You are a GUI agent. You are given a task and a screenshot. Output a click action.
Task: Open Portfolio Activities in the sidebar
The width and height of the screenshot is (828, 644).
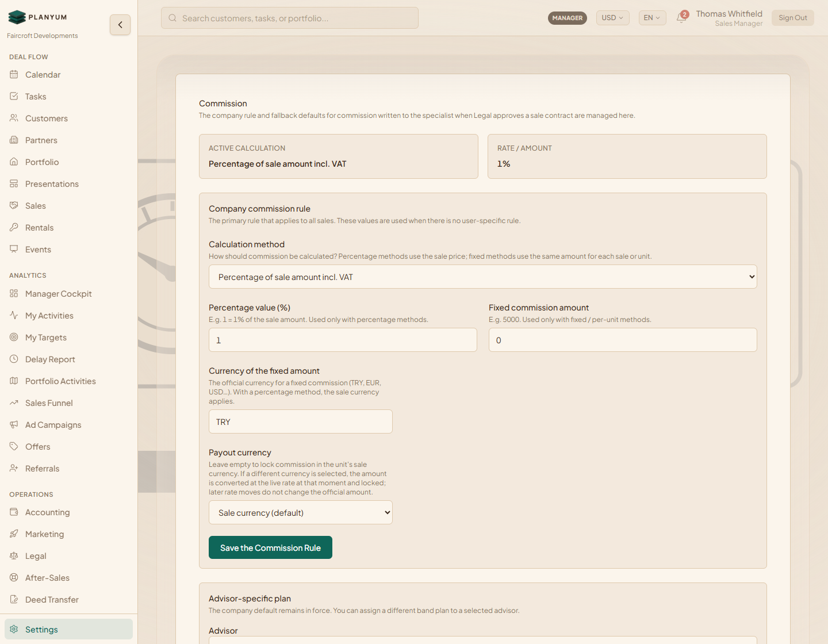click(68, 381)
